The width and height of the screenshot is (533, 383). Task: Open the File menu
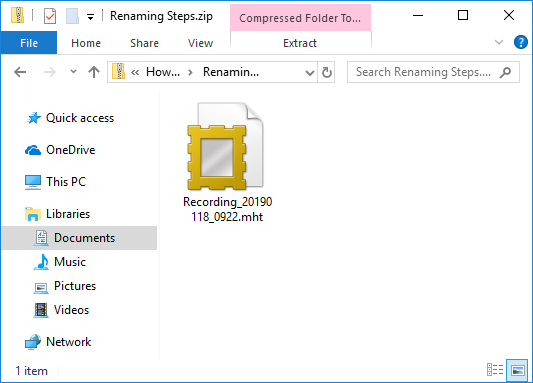click(29, 43)
